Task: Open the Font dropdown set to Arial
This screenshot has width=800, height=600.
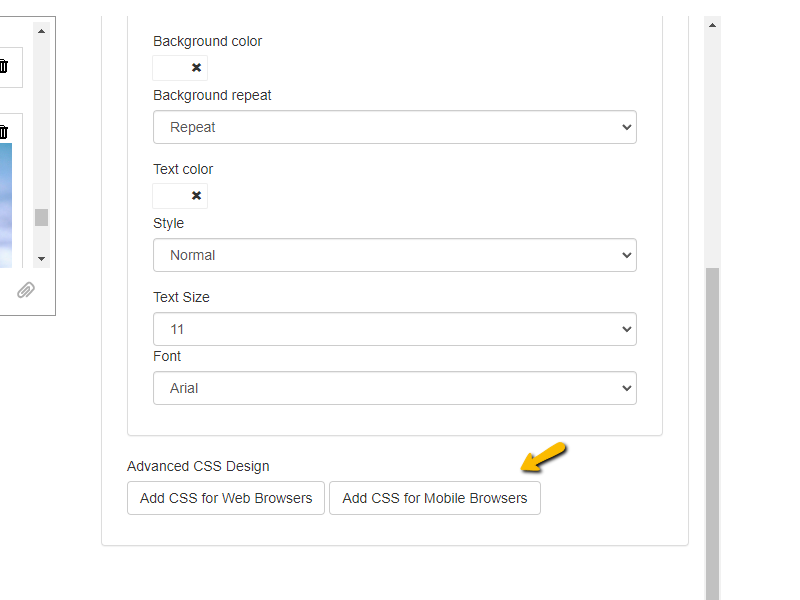Action: point(394,388)
